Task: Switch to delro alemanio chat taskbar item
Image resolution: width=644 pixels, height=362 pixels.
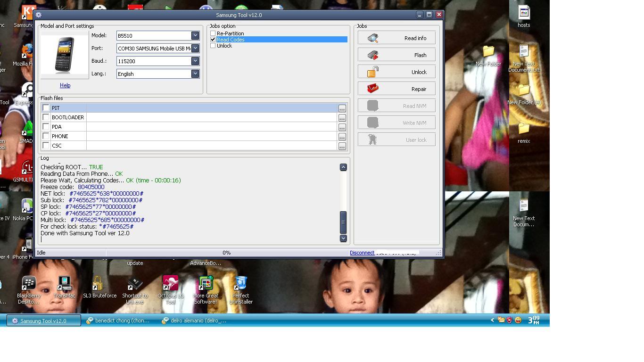Action: pyautogui.click(x=194, y=321)
